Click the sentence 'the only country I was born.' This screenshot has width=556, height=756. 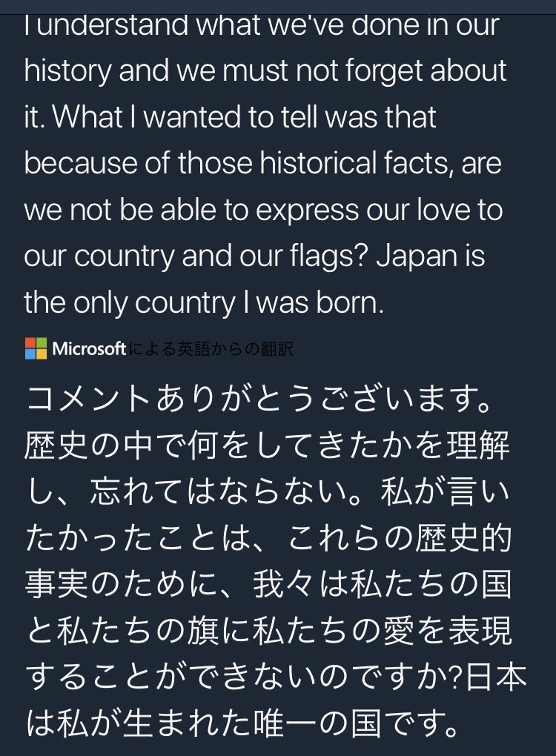[204, 303]
